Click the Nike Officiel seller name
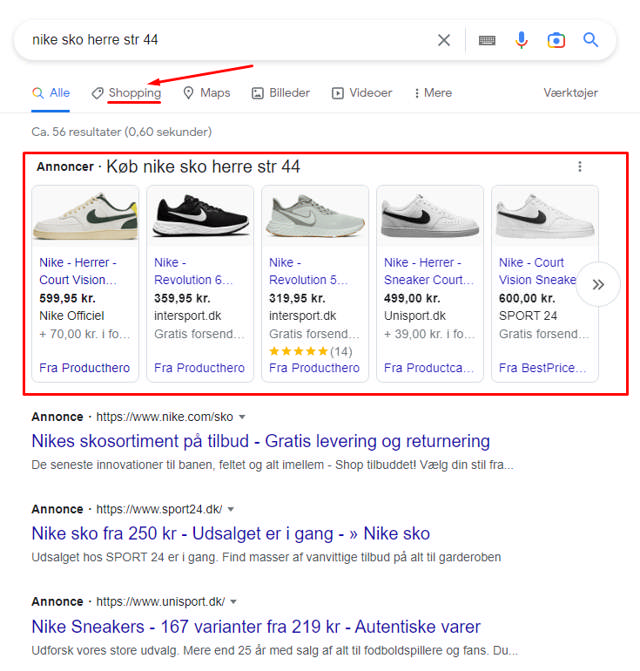 [71, 316]
